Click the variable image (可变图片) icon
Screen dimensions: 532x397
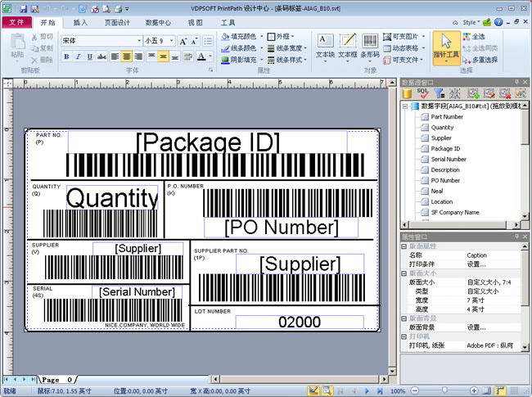(387, 36)
